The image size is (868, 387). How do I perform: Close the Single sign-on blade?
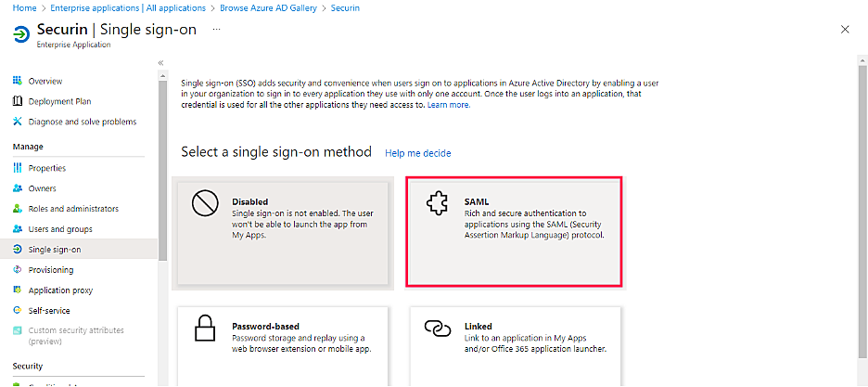(x=845, y=30)
